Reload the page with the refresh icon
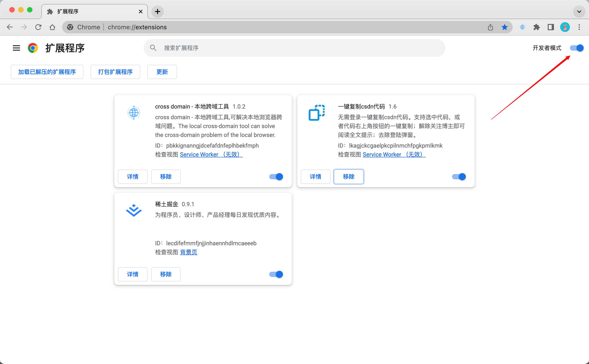Screen dimensions: 589x364 click(38, 27)
